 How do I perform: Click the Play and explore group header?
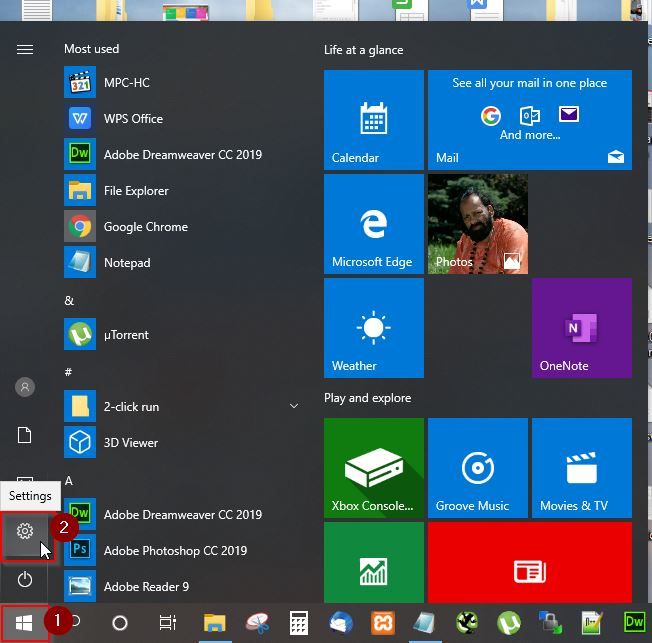pos(368,398)
